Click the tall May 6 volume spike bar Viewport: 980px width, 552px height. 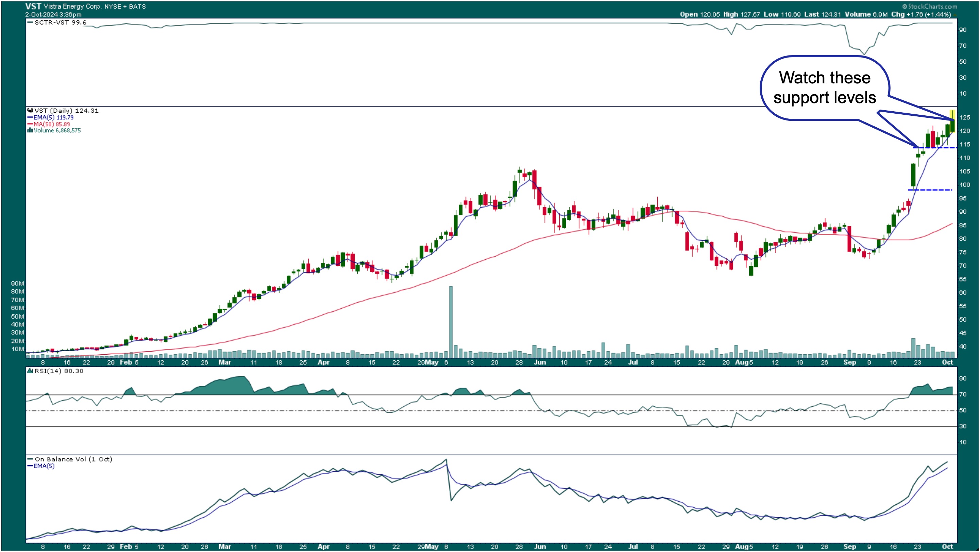point(451,321)
